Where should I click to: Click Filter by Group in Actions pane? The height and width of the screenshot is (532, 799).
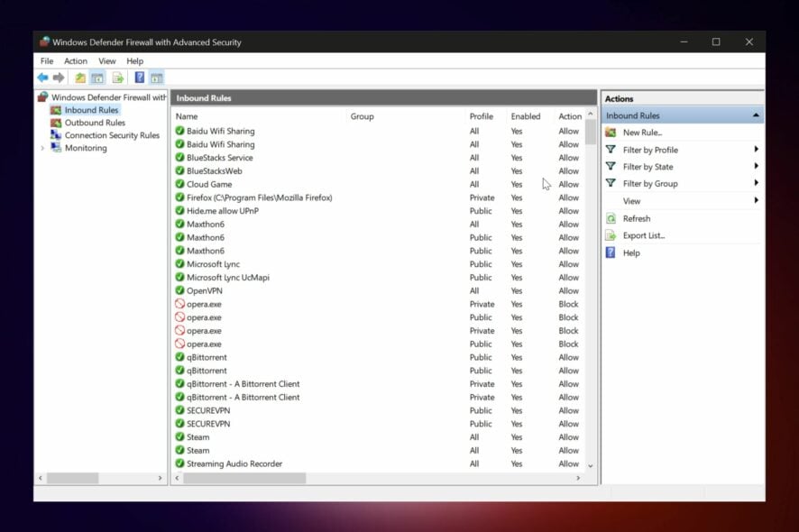tap(654, 183)
